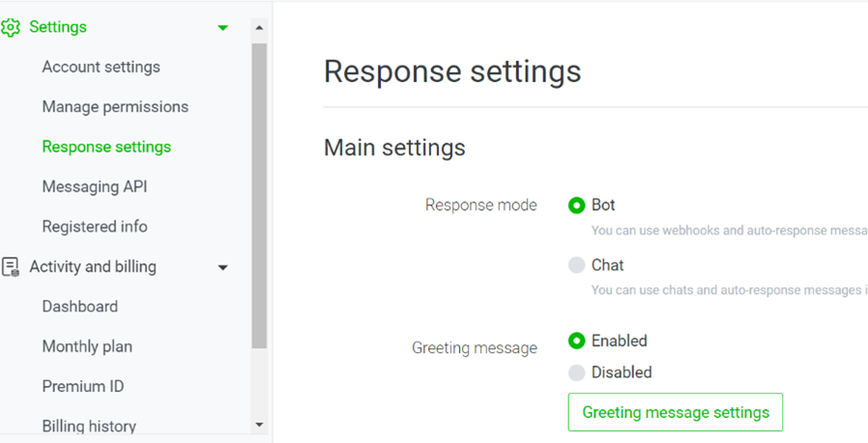868x443 pixels.
Task: View the Monthly plan page
Action: [87, 346]
